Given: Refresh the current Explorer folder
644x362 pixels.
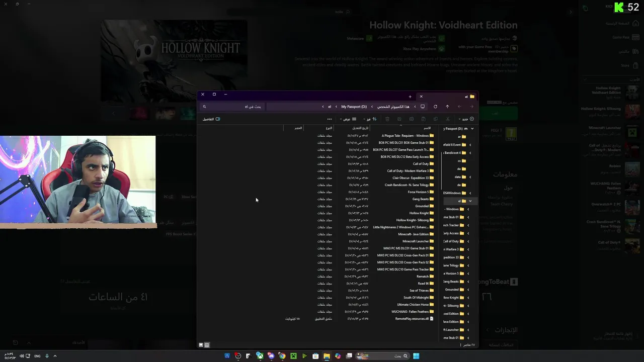Looking at the screenshot, I should tap(435, 107).
